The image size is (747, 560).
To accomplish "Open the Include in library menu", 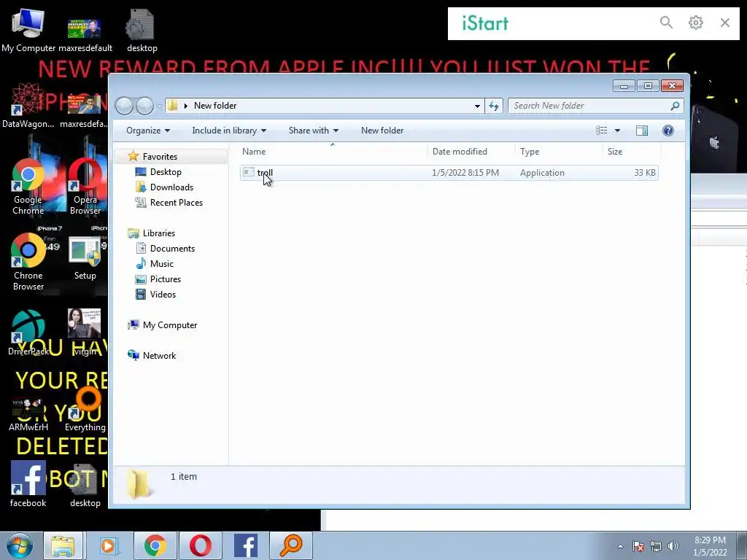I will click(x=229, y=131).
